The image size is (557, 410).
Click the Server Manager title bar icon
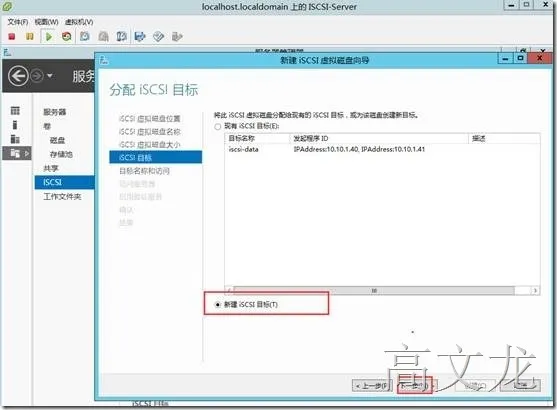click(x=7, y=53)
